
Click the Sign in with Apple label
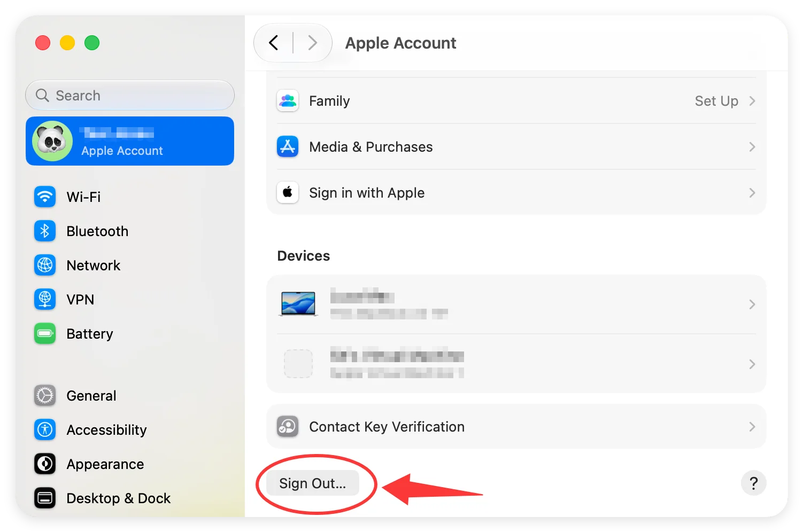pos(367,193)
